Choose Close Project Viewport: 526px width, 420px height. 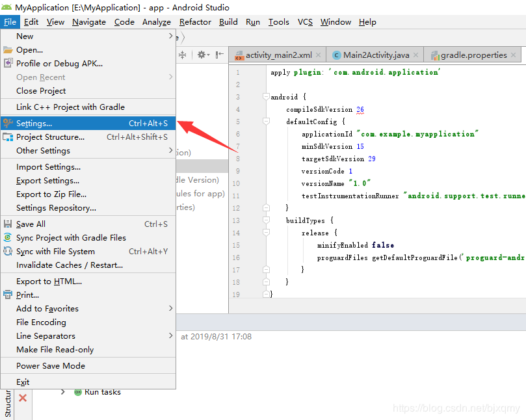pyautogui.click(x=88, y=91)
